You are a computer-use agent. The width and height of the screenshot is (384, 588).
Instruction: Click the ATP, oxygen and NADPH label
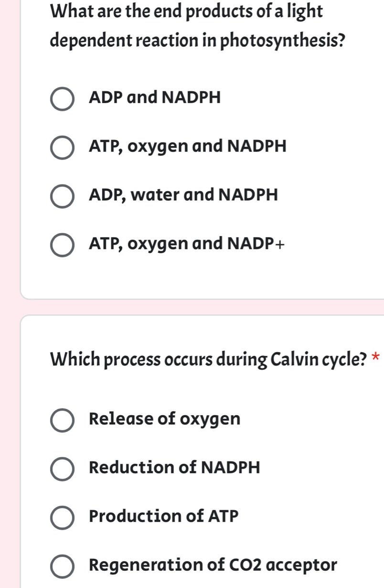pos(188,147)
